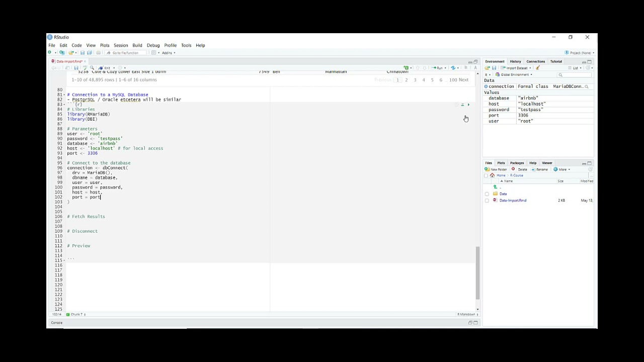Switch to the History tab
The image size is (644, 362).
[515, 61]
